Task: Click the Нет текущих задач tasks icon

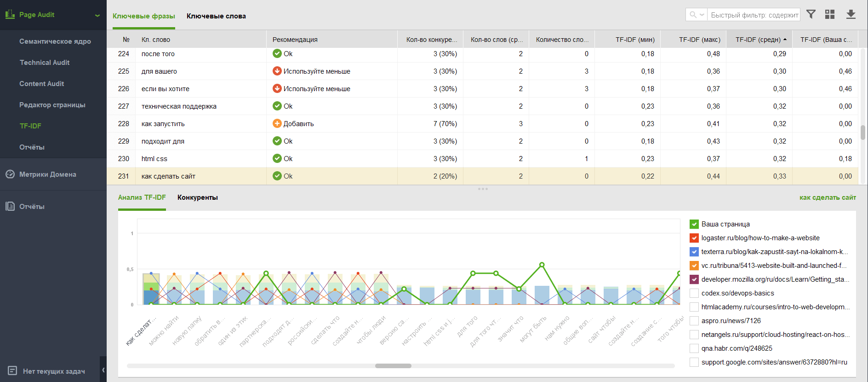Action: pyautogui.click(x=12, y=370)
